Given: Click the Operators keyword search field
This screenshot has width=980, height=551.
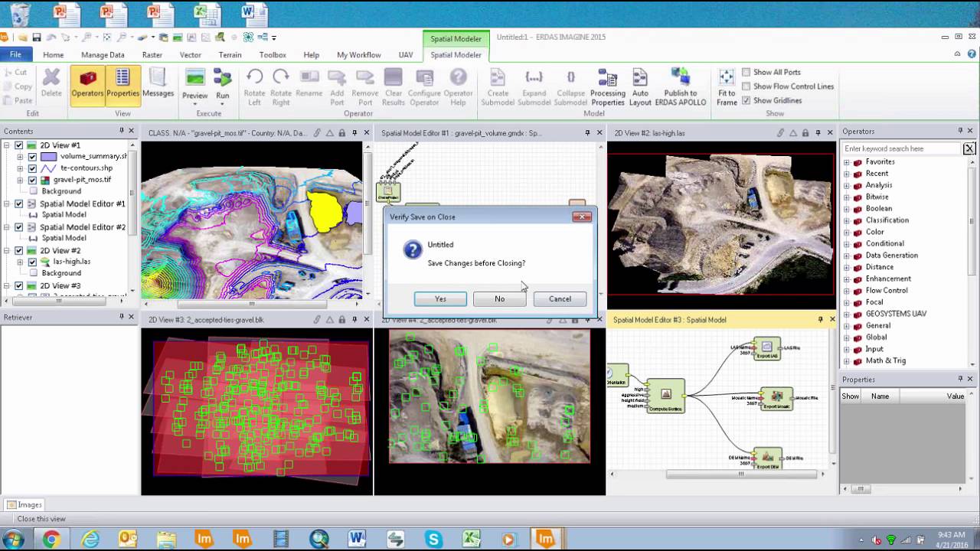Looking at the screenshot, I should click(901, 148).
